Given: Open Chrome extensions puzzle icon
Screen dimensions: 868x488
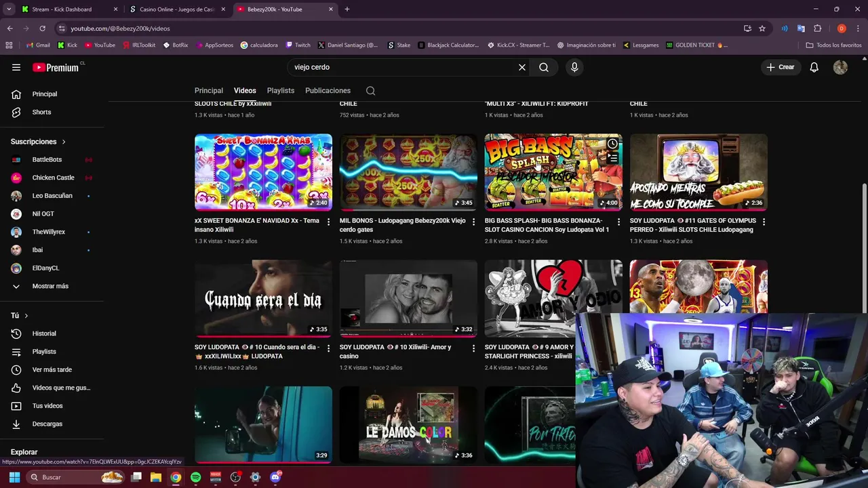Looking at the screenshot, I should 817,28.
